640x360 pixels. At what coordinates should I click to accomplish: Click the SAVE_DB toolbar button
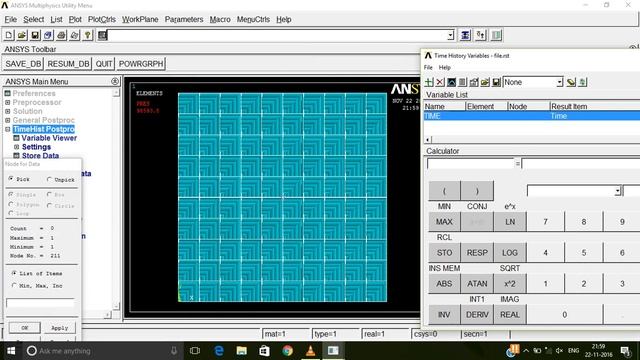click(23, 64)
